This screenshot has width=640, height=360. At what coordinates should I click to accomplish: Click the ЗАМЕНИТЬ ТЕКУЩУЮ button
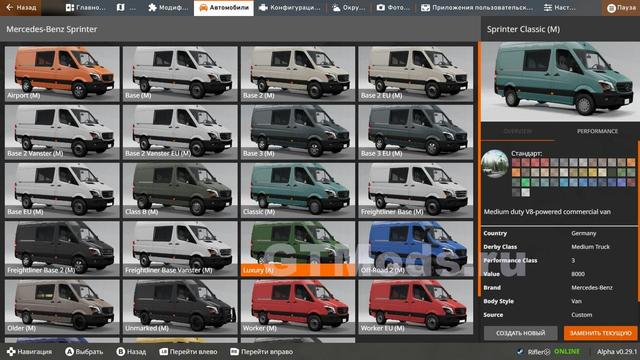[x=600, y=333]
